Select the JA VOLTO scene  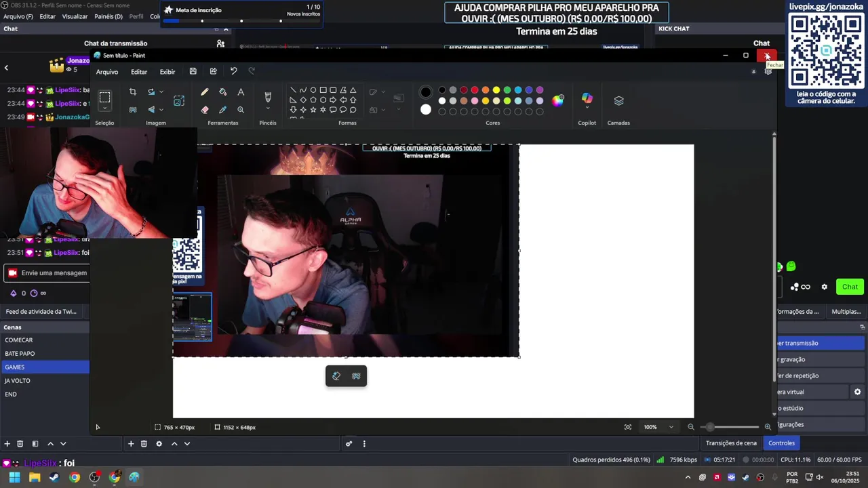[45, 380]
